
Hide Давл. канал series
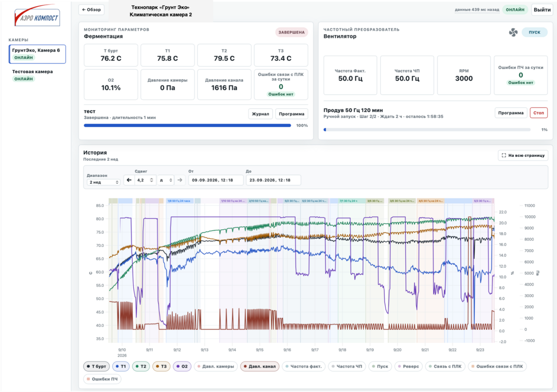tap(260, 366)
